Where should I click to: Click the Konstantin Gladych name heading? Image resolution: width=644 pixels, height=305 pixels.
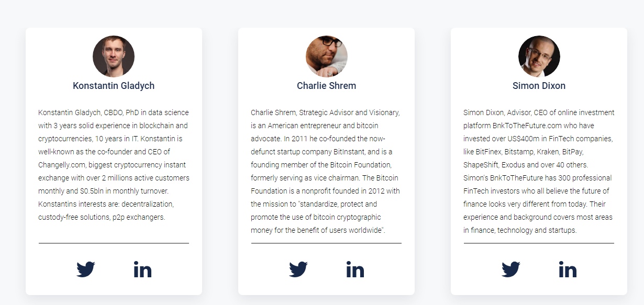(x=114, y=86)
